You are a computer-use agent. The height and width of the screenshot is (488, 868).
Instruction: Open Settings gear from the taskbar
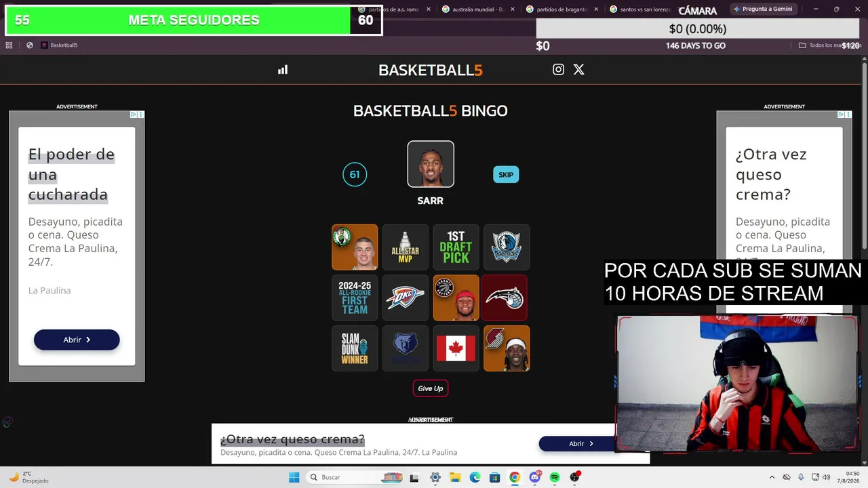pyautogui.click(x=435, y=477)
